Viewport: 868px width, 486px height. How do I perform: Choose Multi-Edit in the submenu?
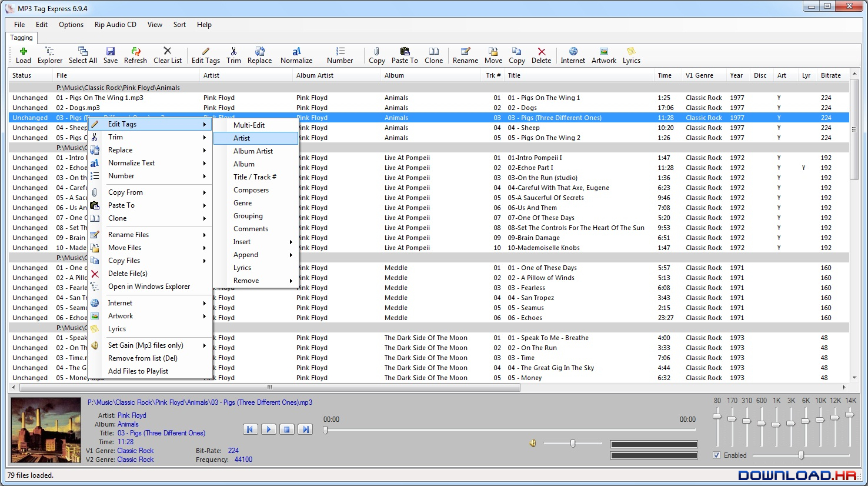[x=256, y=125]
